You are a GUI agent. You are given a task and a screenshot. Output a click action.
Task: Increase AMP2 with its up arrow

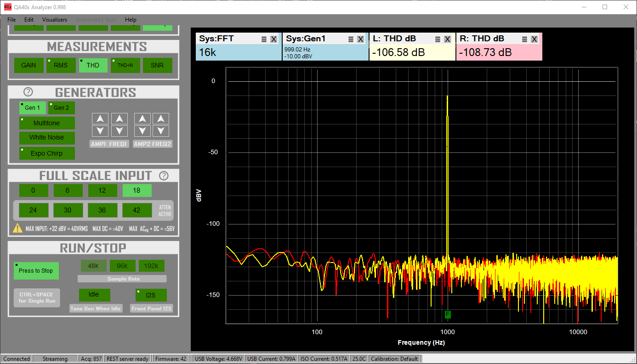[x=142, y=119]
